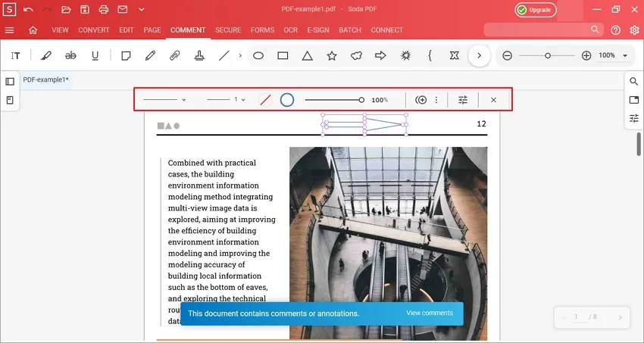Image resolution: width=644 pixels, height=343 pixels.
Task: Open the FORMS tab
Action: pyautogui.click(x=262, y=30)
